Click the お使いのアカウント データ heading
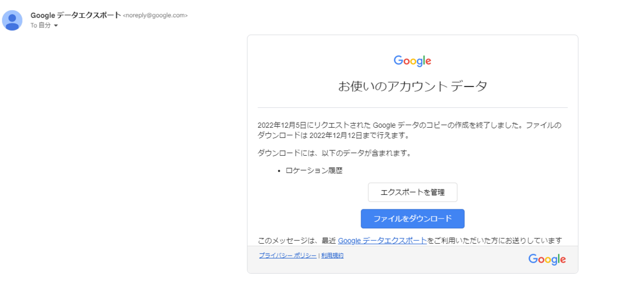 coord(413,86)
